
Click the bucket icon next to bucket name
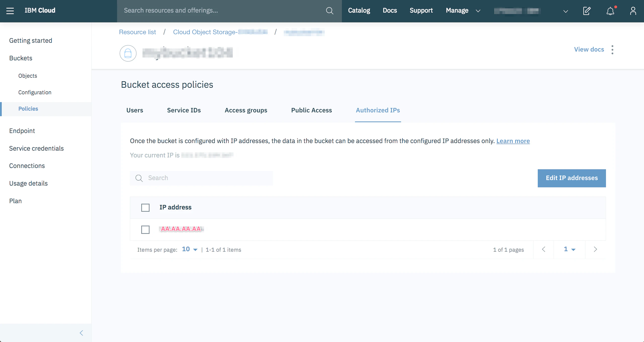pos(128,53)
